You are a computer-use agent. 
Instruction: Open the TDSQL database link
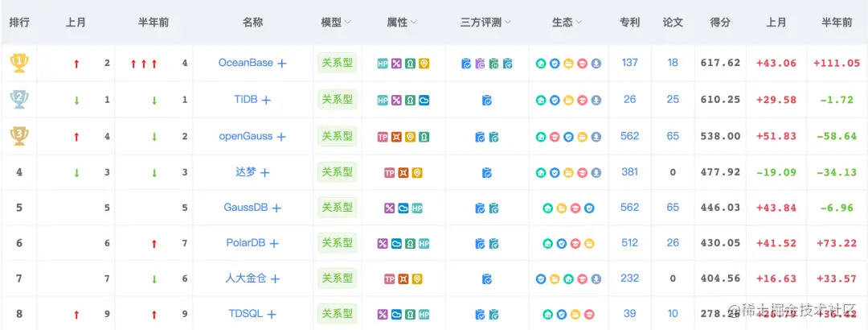[x=246, y=313]
